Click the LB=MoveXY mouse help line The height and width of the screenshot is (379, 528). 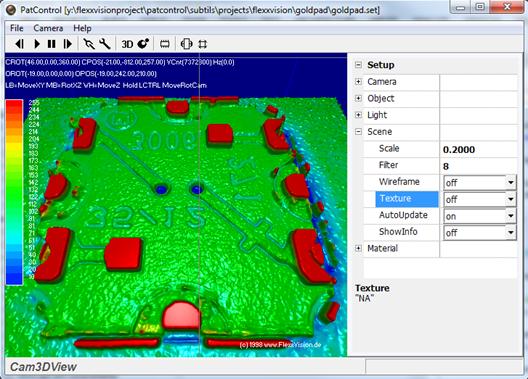(106, 85)
